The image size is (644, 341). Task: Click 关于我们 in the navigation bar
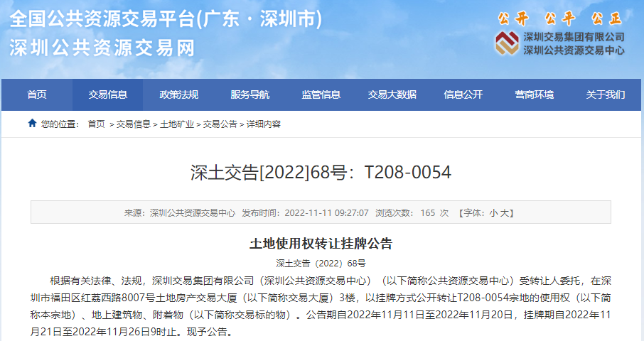click(606, 94)
